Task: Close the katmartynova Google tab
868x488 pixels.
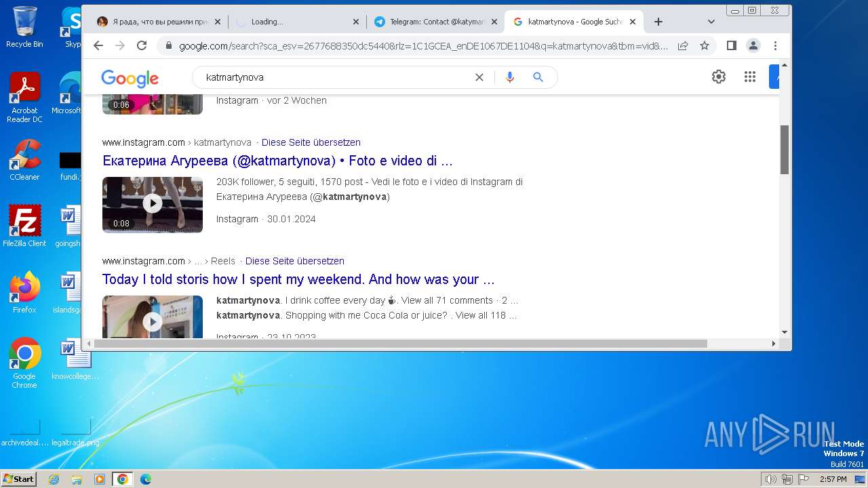Action: (633, 22)
